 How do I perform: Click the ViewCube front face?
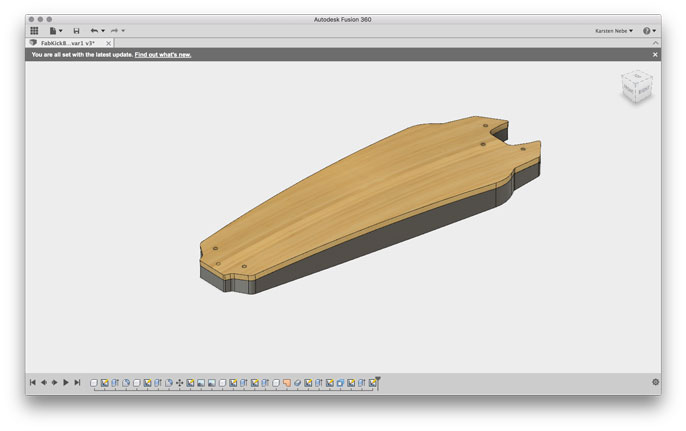pyautogui.click(x=629, y=91)
